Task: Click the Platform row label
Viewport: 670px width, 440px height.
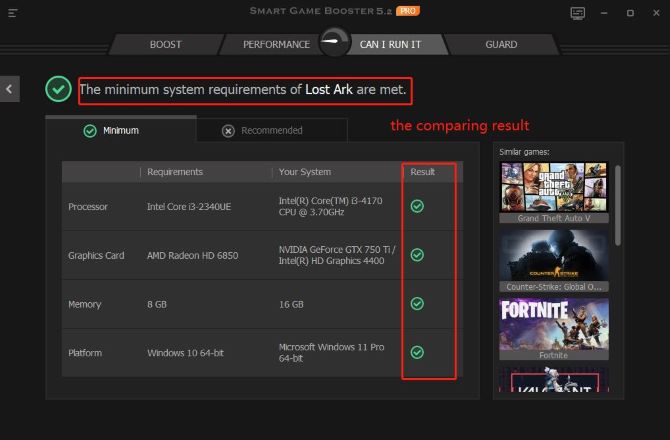Action: coord(85,353)
